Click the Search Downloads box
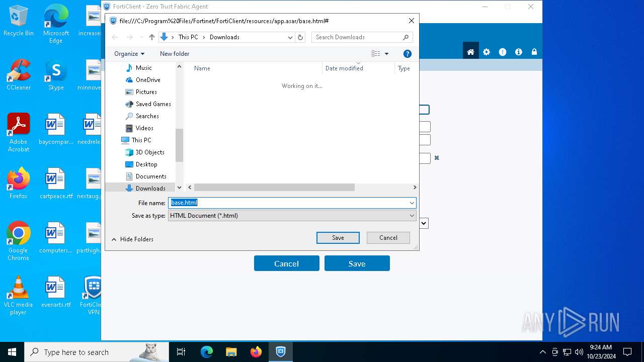Viewport: 644px width, 362px height. [x=362, y=37]
